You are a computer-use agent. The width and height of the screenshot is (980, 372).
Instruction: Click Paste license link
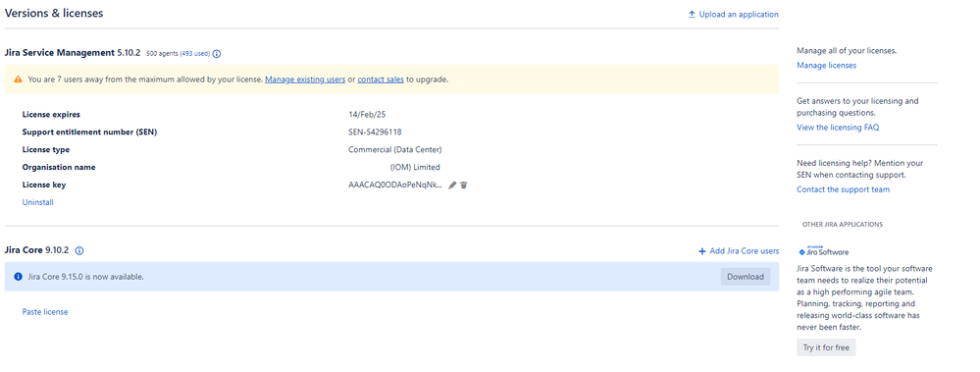45,312
